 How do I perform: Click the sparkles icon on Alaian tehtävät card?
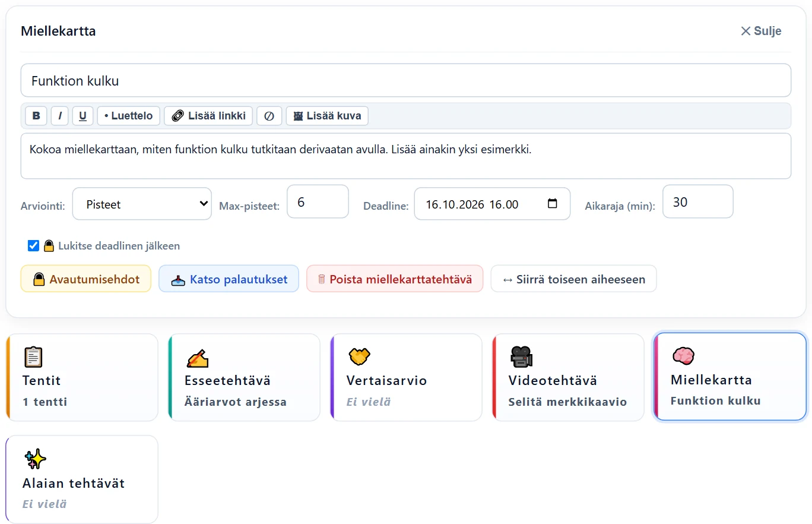(35, 459)
